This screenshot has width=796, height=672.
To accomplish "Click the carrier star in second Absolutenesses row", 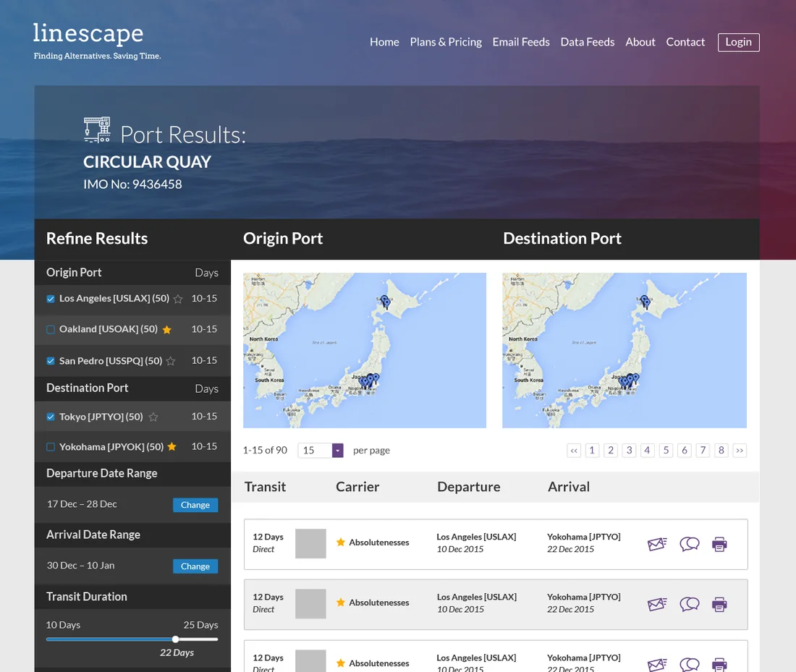I will [341, 603].
